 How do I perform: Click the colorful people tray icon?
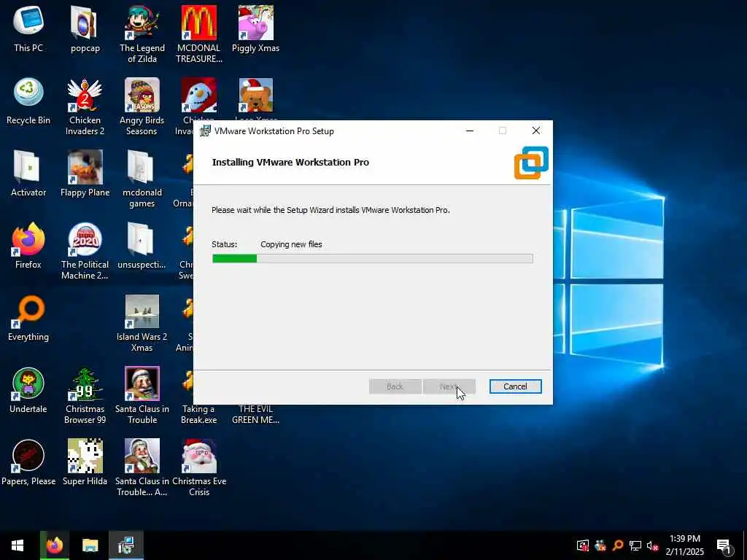[x=600, y=545]
